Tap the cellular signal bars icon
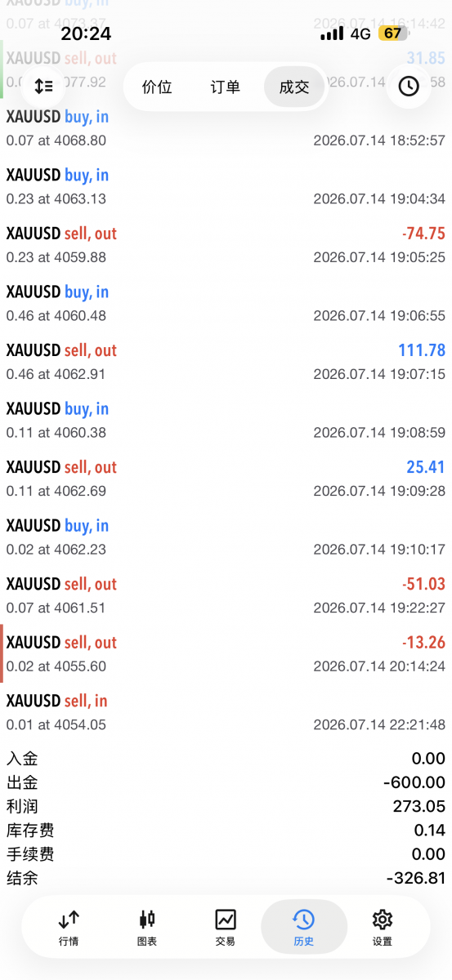 332,33
